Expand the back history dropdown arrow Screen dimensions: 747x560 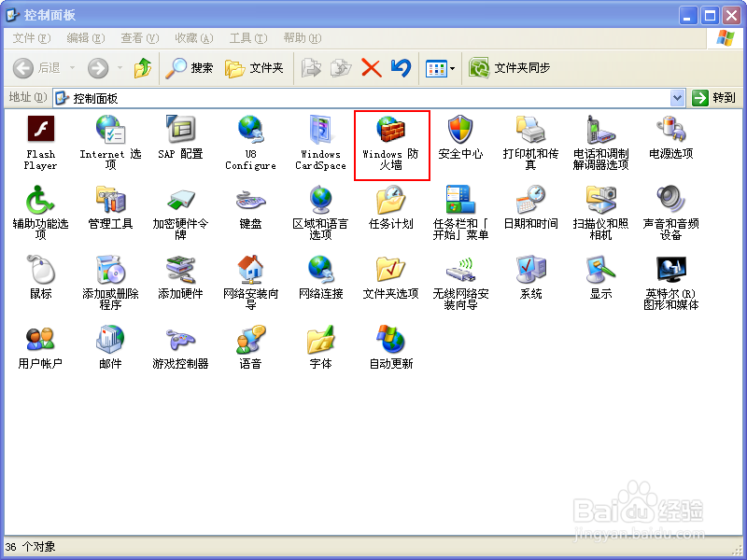tap(73, 68)
